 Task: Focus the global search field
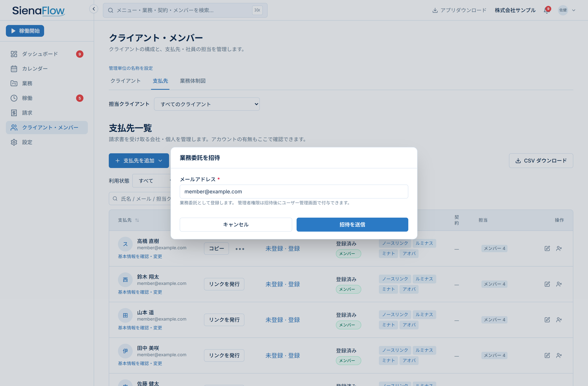click(185, 10)
